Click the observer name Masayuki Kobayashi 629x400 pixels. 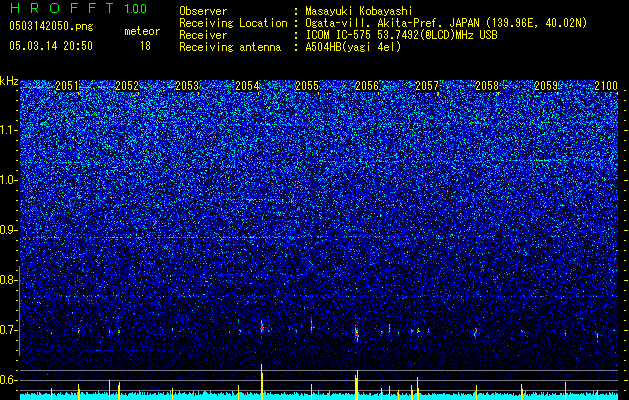[x=359, y=11]
